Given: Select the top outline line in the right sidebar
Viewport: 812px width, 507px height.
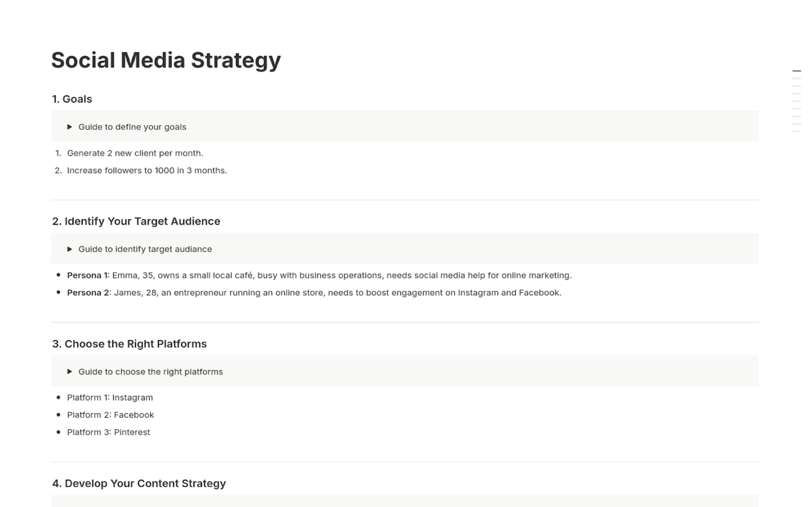Looking at the screenshot, I should click(x=796, y=71).
